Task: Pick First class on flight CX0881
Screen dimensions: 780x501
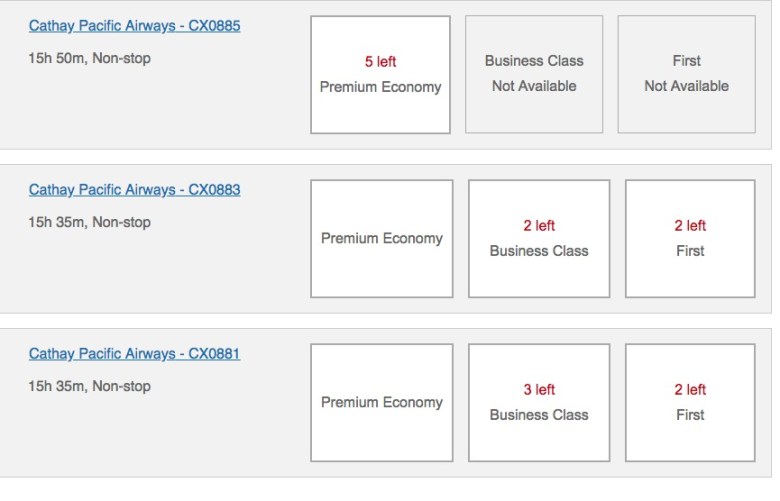Action: [x=690, y=403]
